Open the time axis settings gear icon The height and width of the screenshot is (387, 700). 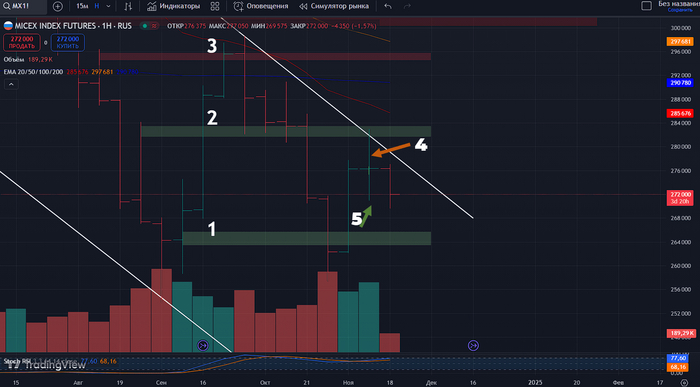point(684,383)
